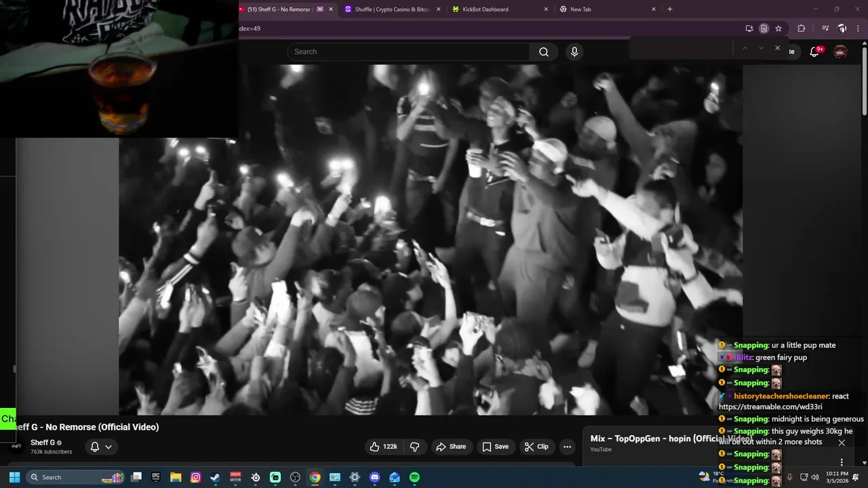Bookmark this page with star icon

pos(778,28)
